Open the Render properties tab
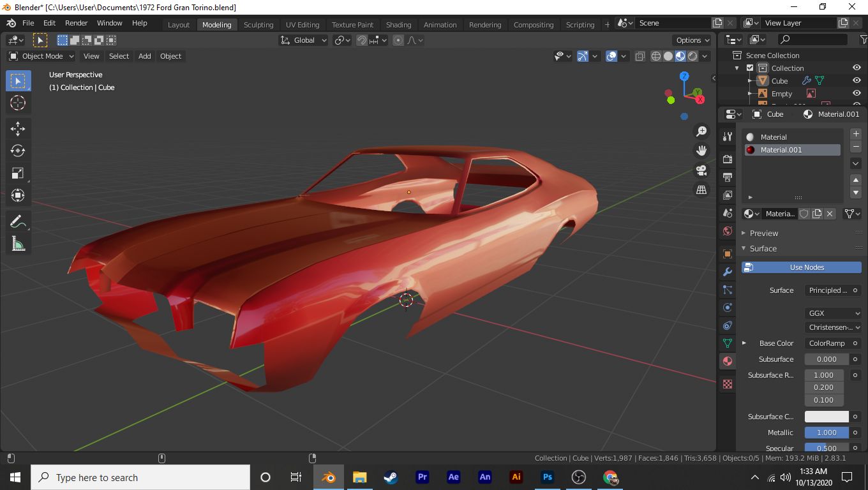This screenshot has height=490, width=868. (x=727, y=159)
